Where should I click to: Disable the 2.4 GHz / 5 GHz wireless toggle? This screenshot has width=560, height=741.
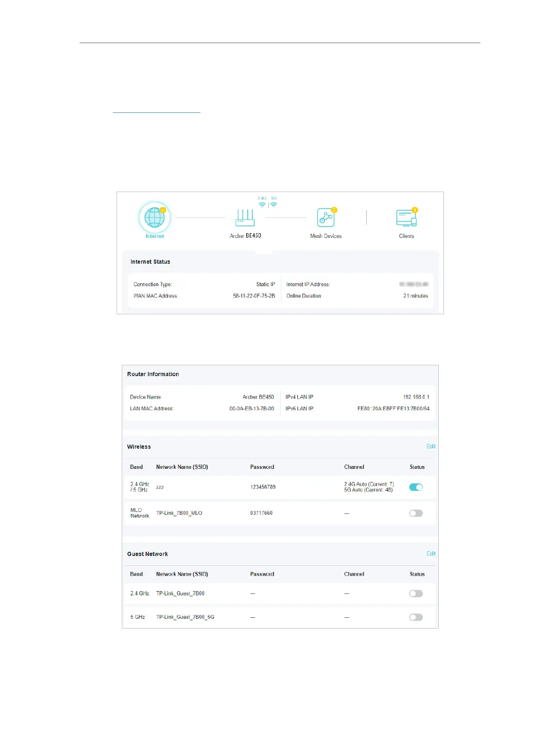click(x=416, y=487)
